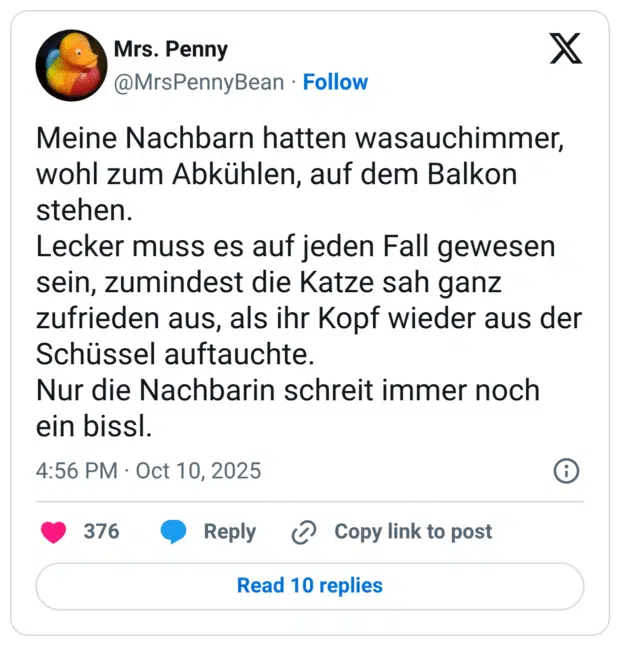
Task: Open the circled info icon
Action: coord(566,470)
